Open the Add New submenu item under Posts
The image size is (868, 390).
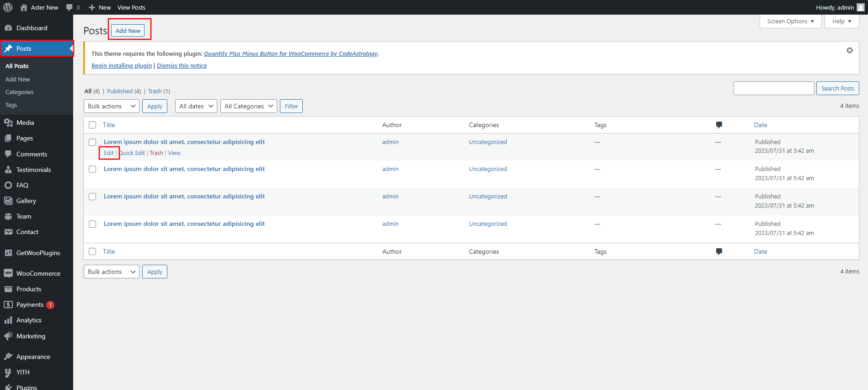(x=18, y=79)
